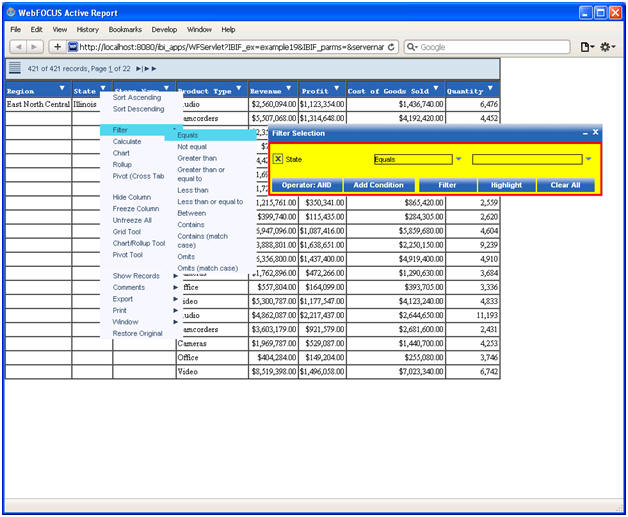Open the View menu
628x517 pixels.
60,29
